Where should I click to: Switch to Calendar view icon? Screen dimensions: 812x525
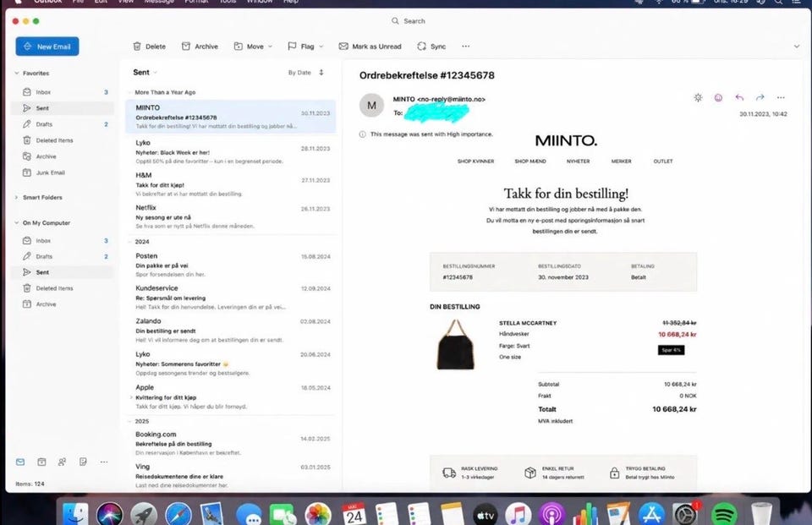click(x=41, y=462)
